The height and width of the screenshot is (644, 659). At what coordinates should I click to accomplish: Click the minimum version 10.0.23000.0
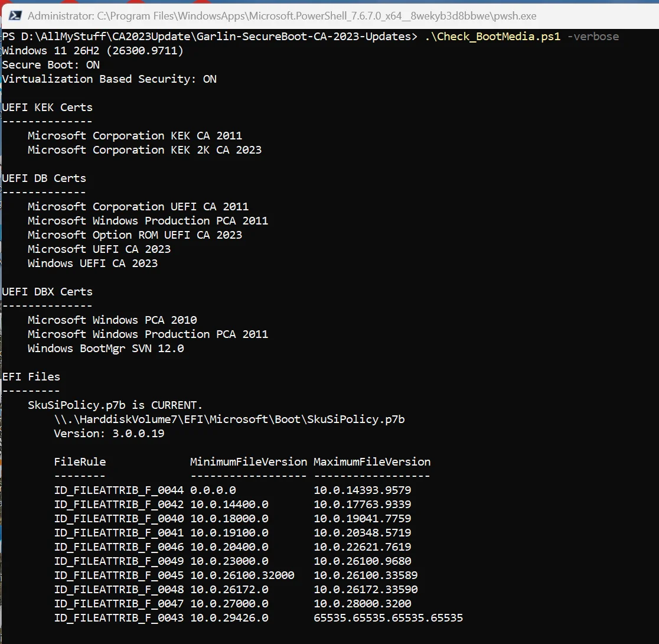[x=229, y=561]
